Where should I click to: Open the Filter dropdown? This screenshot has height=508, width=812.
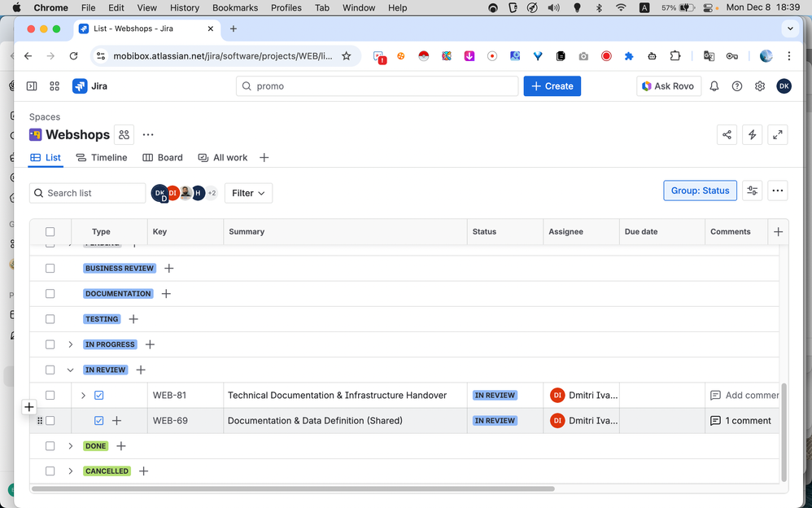coord(249,193)
